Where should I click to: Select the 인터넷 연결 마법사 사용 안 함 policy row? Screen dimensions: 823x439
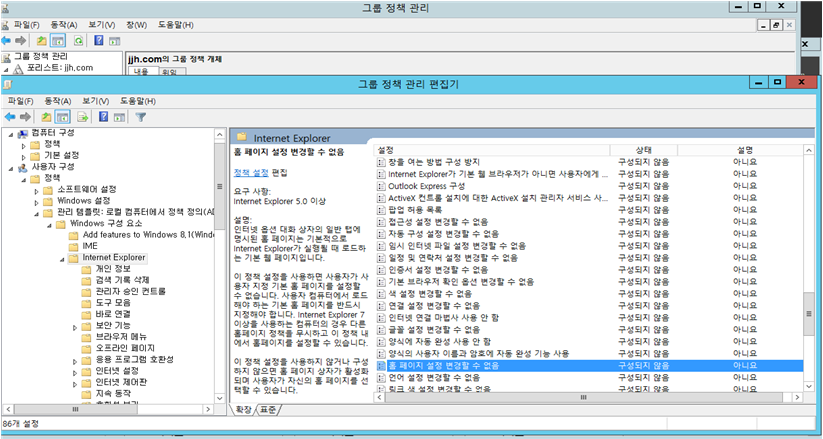click(589, 318)
